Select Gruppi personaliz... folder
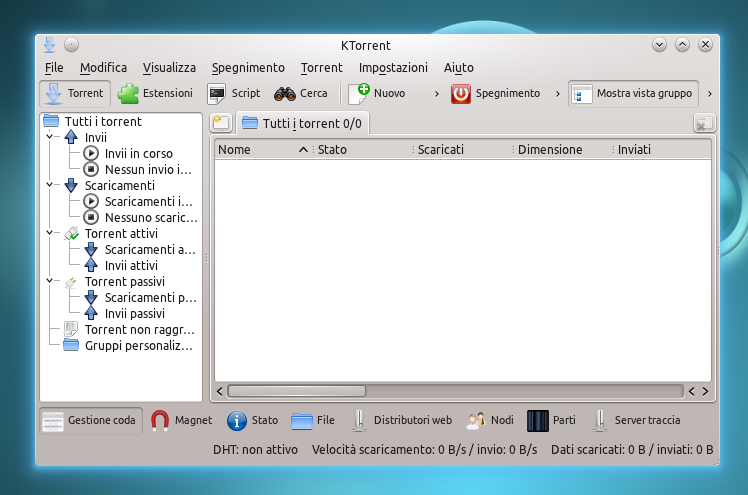The height and width of the screenshot is (495, 748). [x=138, y=346]
